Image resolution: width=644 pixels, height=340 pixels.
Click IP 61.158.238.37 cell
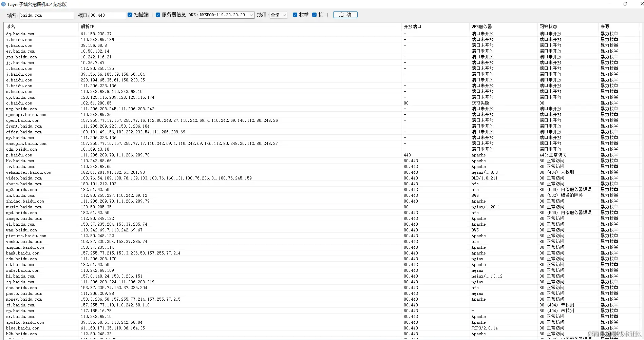96,34
